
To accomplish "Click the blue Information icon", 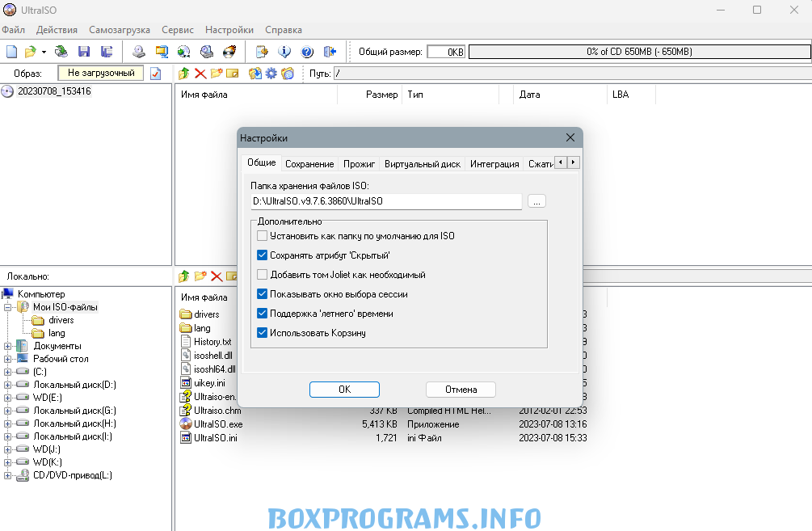I will [x=284, y=51].
